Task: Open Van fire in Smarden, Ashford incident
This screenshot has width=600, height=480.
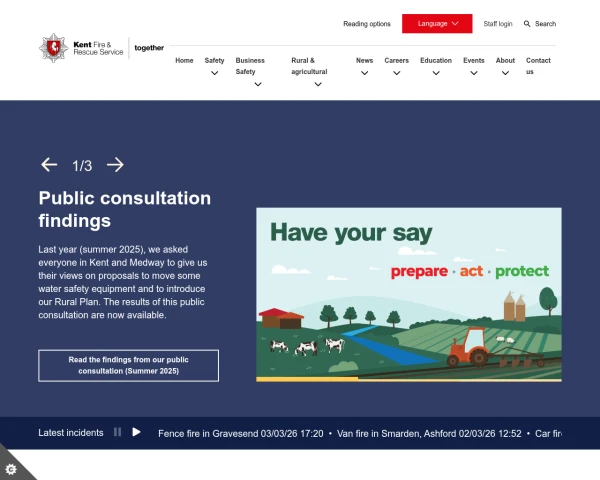Action: click(x=429, y=434)
